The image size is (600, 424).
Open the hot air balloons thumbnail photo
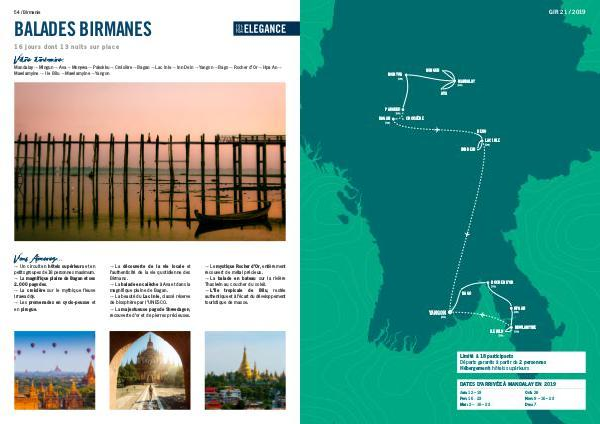55,370
